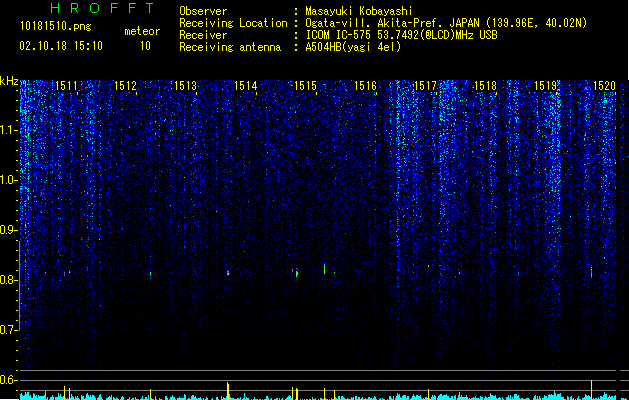This screenshot has width=629, height=400.
Task: Click the ICOM IC-575 receiver text
Action: 401,35
